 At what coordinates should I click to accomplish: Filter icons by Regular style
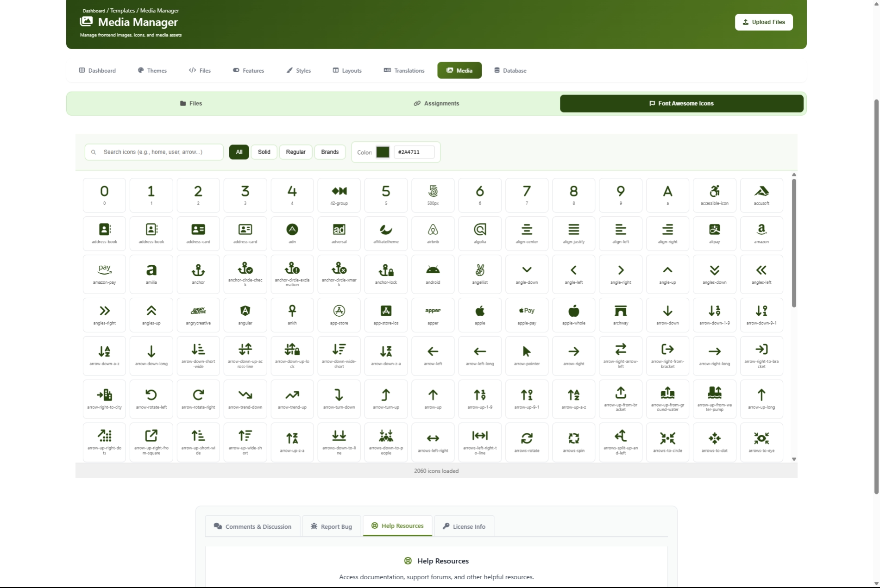coord(295,152)
